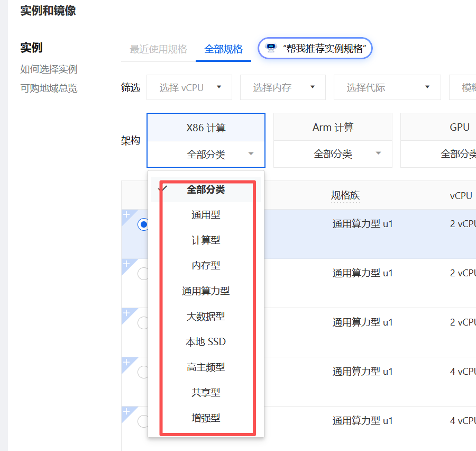Screen dimensions: 476x451
Task: Open the 选择代际 filter dropdown
Action: point(387,87)
